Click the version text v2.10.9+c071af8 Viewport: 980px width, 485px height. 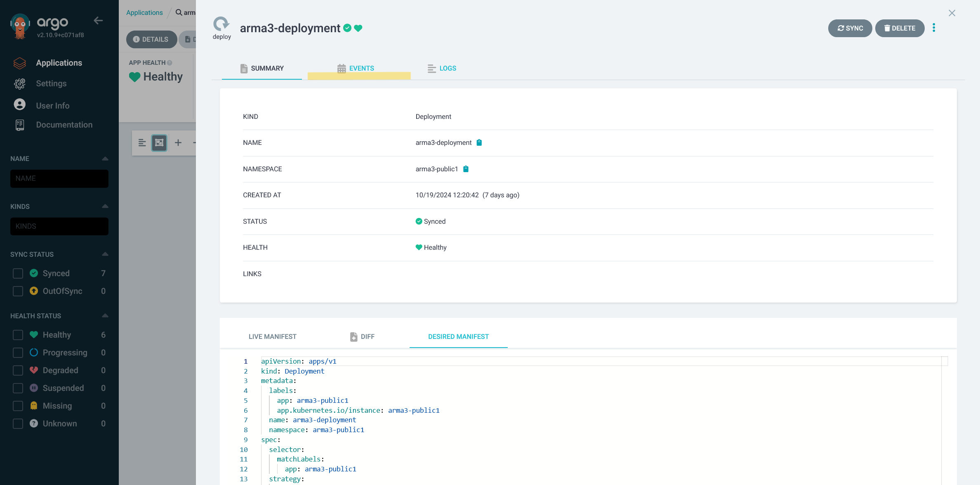click(x=60, y=35)
